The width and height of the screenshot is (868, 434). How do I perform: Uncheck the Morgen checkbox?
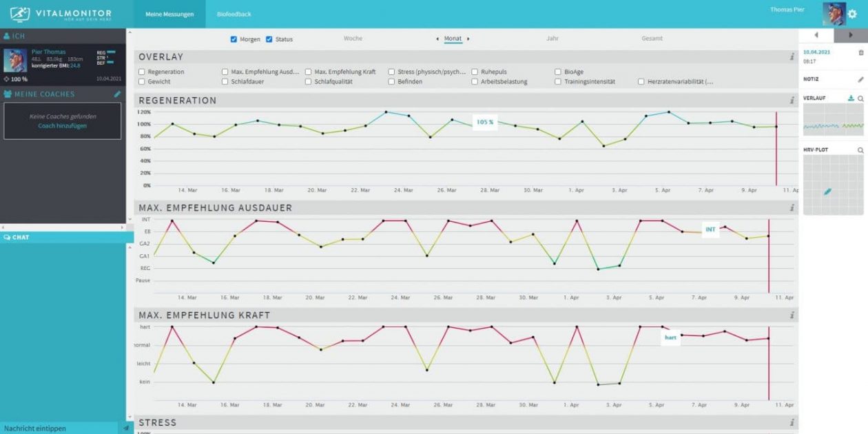(x=235, y=39)
